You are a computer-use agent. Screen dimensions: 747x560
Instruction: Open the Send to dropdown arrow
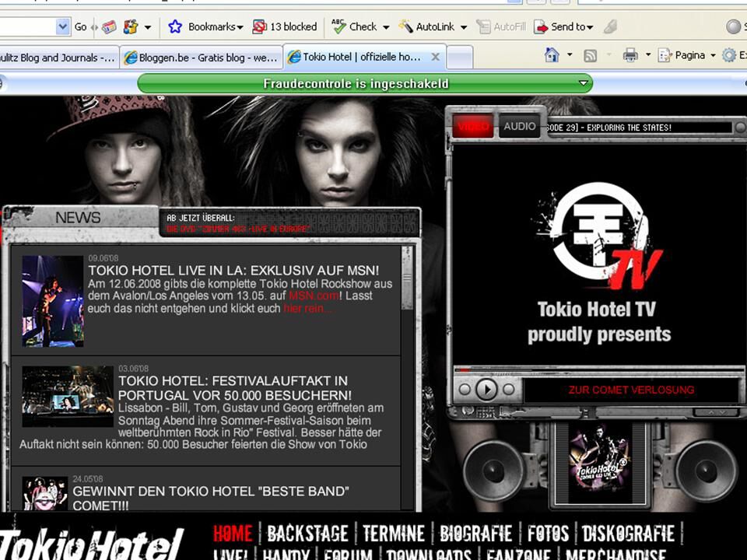tap(590, 28)
